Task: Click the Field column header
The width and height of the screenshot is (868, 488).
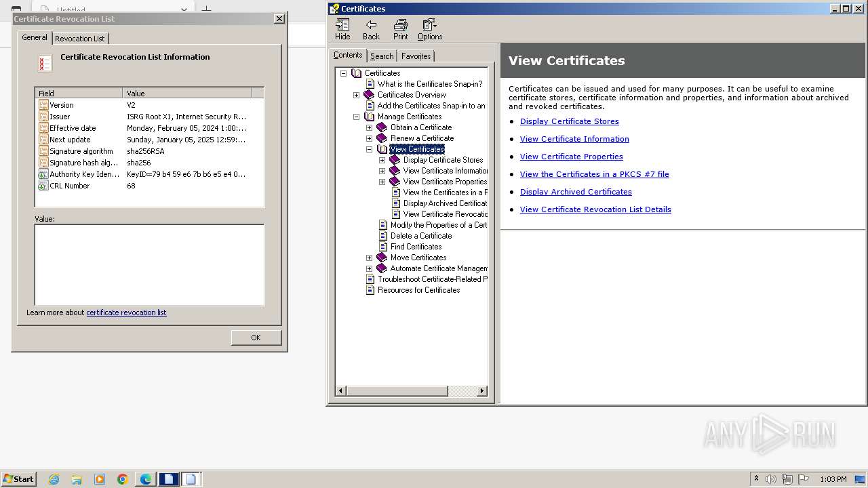Action: (x=79, y=93)
